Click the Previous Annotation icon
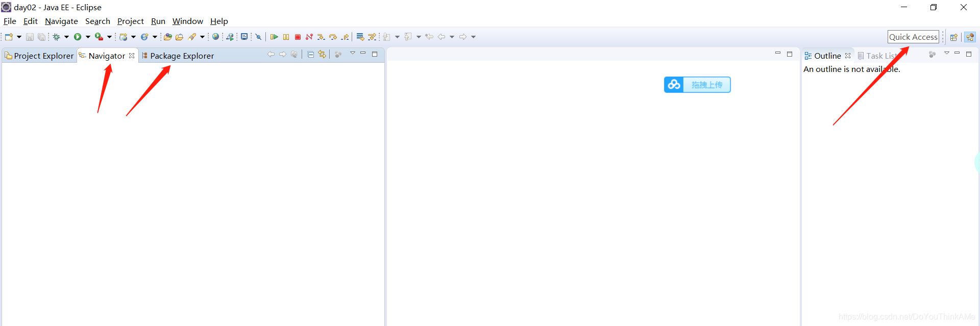980x326 pixels. (408, 37)
